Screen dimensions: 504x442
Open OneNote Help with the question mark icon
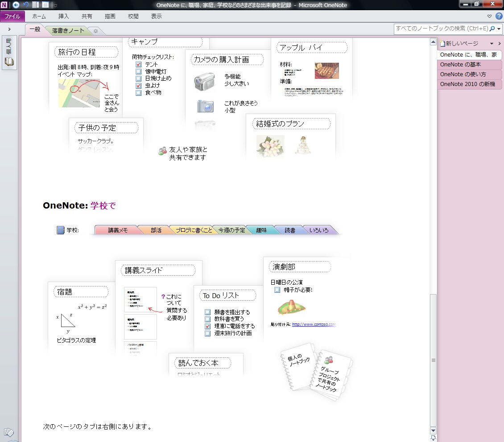coord(499,16)
